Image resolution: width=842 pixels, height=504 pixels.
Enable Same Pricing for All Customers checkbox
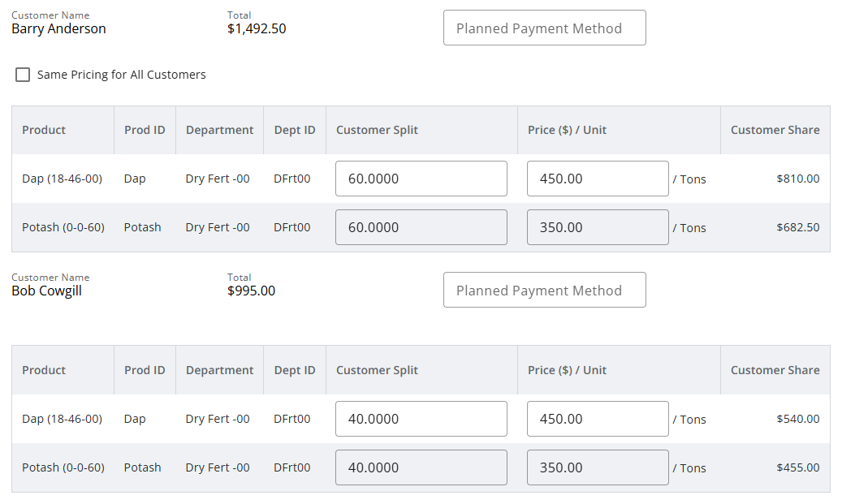tap(24, 75)
